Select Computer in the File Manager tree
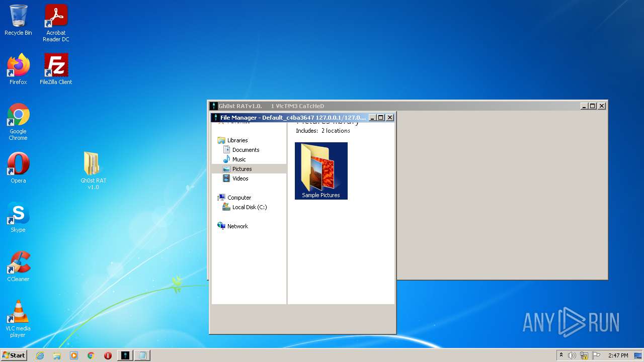Screen dimensions: 644x362 point(239,198)
